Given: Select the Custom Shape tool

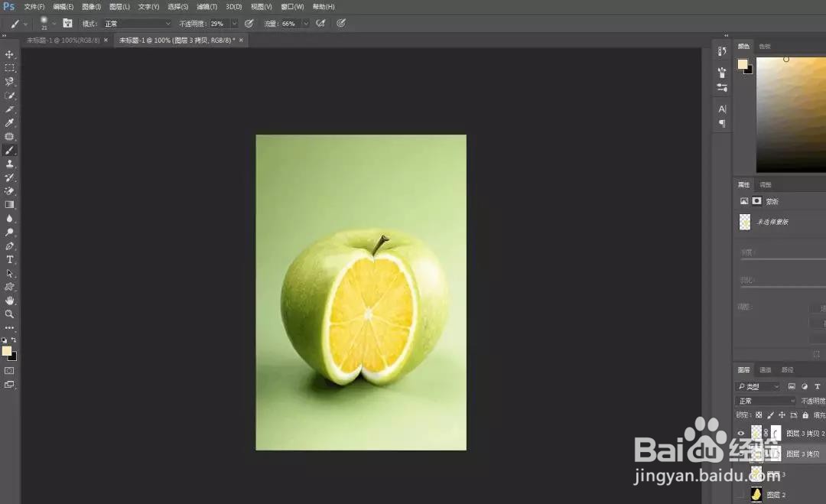Looking at the screenshot, I should pyautogui.click(x=9, y=287).
